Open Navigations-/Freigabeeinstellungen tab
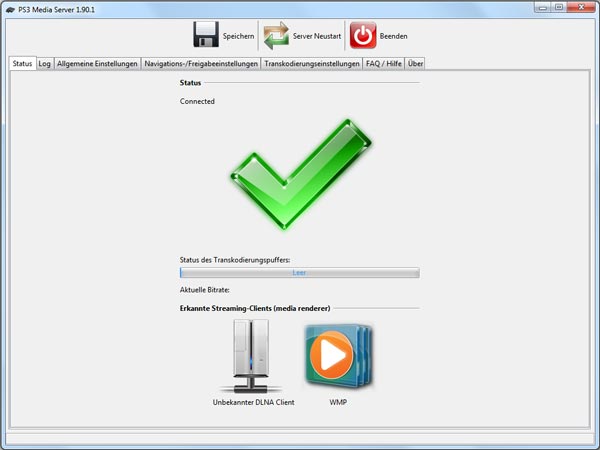600x450 pixels. pos(201,64)
